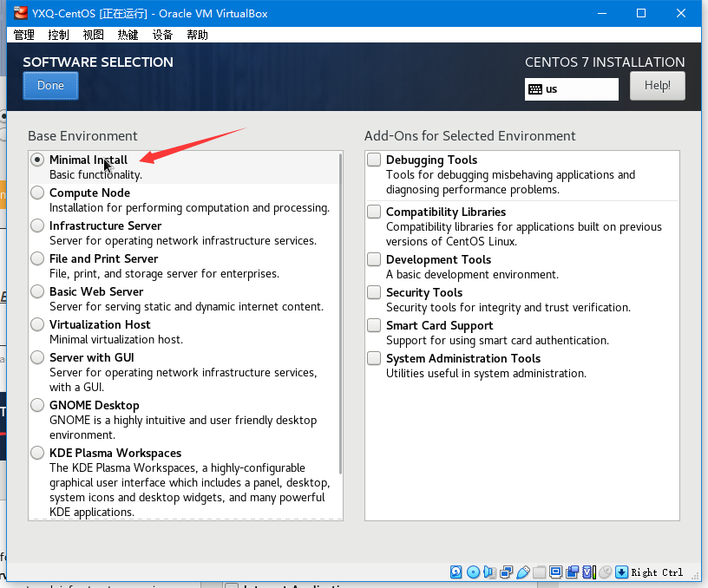Select the Minimal Install radio button

tap(37, 160)
